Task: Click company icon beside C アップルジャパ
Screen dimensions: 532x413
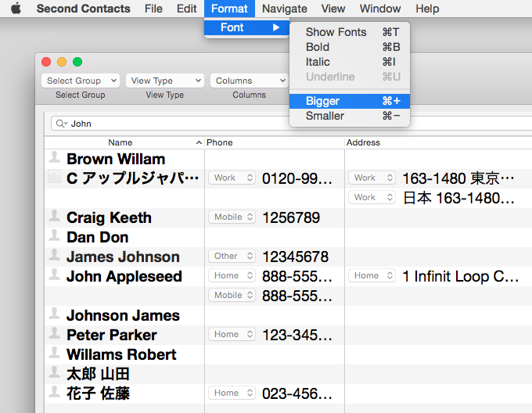Action: (54, 177)
